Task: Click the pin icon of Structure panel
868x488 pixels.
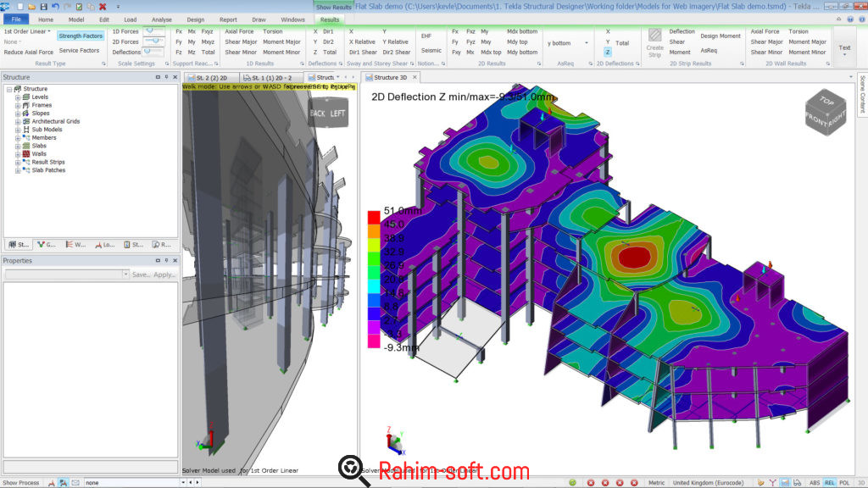Action: (x=167, y=77)
